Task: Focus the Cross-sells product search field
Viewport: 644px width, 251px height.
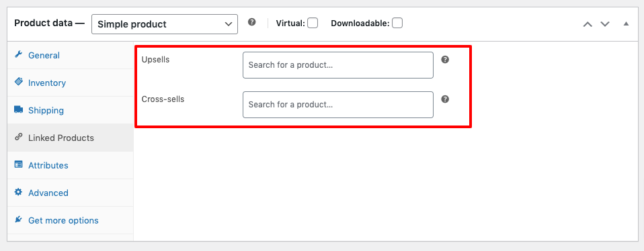Action: click(x=338, y=105)
